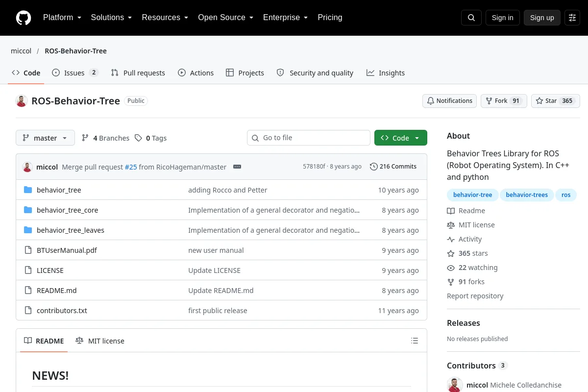Image resolution: width=588 pixels, height=392 pixels.
Task: Open commit hash 578180f
Action: pyautogui.click(x=314, y=167)
